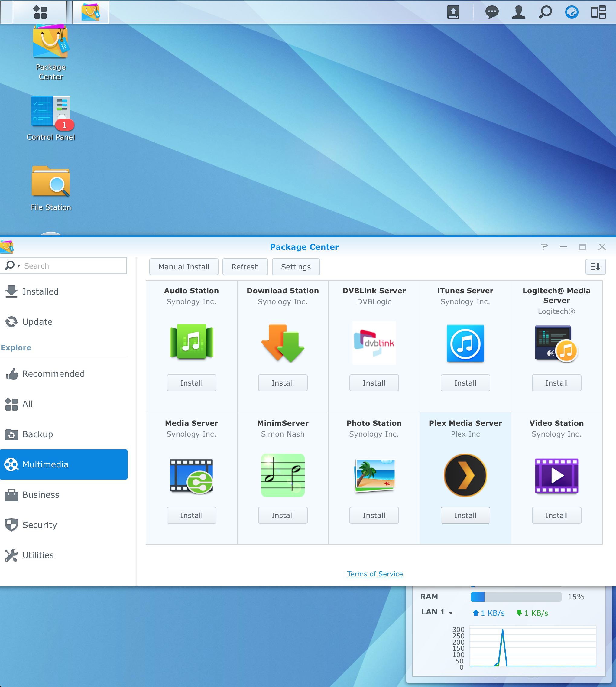Expand the search filter dropdown arrow
The image size is (616, 687).
point(19,266)
